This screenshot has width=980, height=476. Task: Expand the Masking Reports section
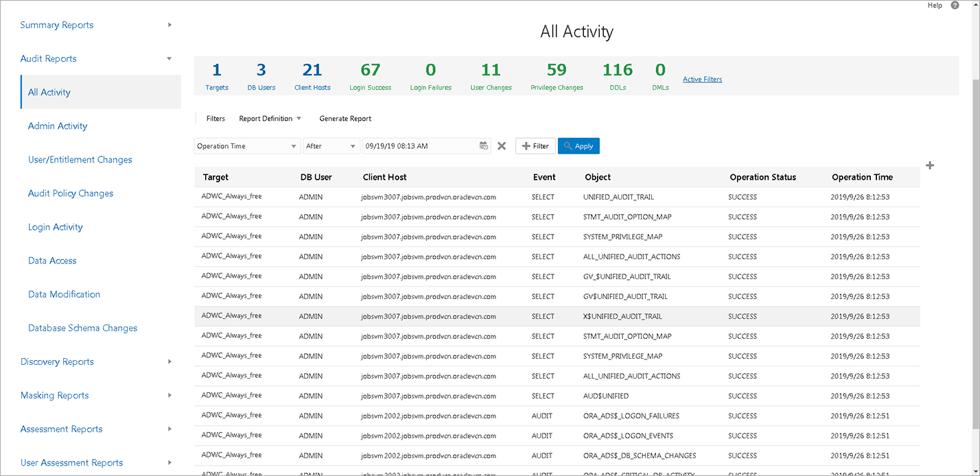tap(170, 396)
